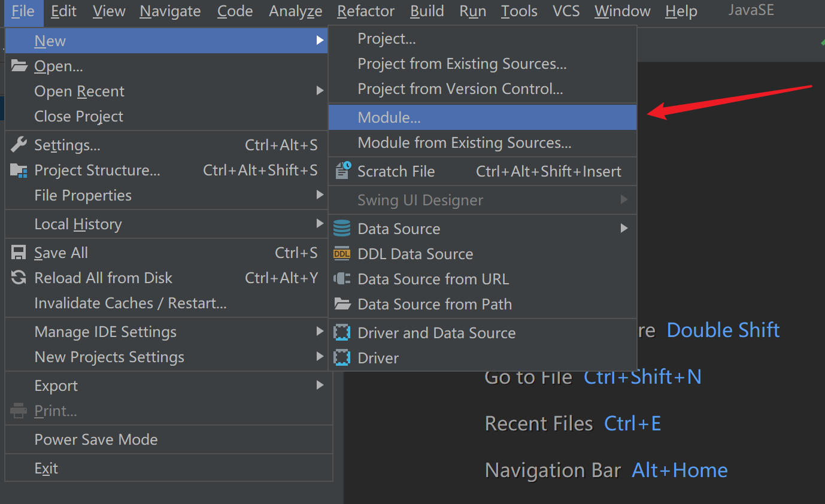Screen dimensions: 825x504
Task: Click the Driver and Data Source icon
Action: pos(342,333)
